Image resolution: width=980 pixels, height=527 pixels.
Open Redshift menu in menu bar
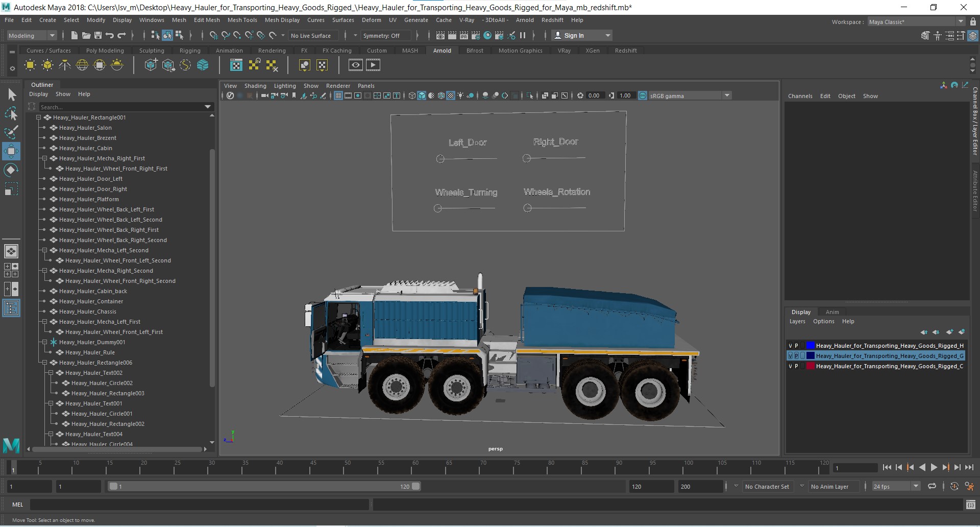tap(552, 20)
